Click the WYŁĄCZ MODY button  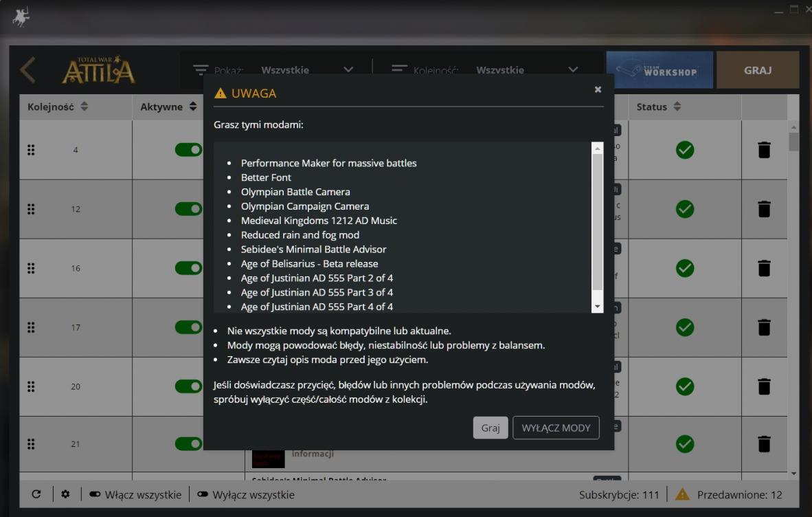[x=556, y=428]
